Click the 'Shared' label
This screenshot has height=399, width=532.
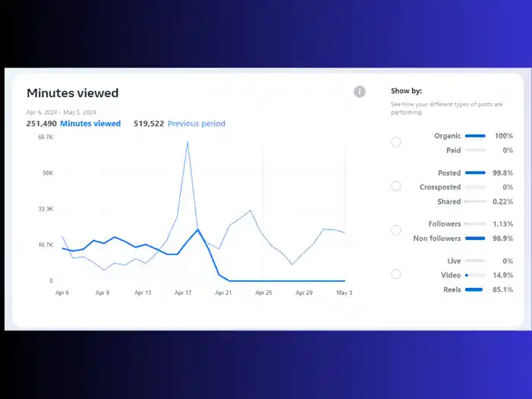449,201
